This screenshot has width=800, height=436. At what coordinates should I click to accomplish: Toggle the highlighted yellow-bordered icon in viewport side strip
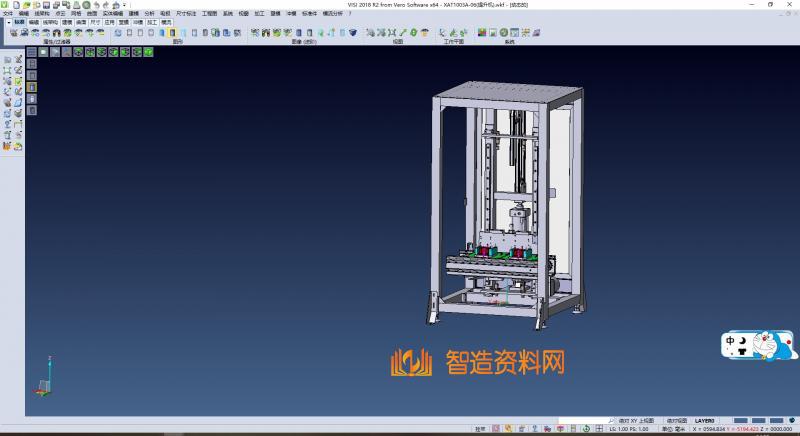pos(32,87)
